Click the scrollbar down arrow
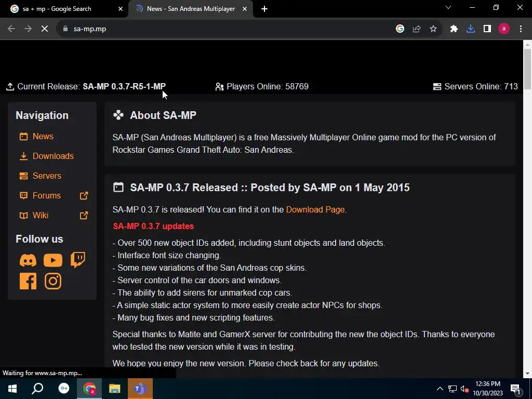The height and width of the screenshot is (399, 532). click(527, 374)
